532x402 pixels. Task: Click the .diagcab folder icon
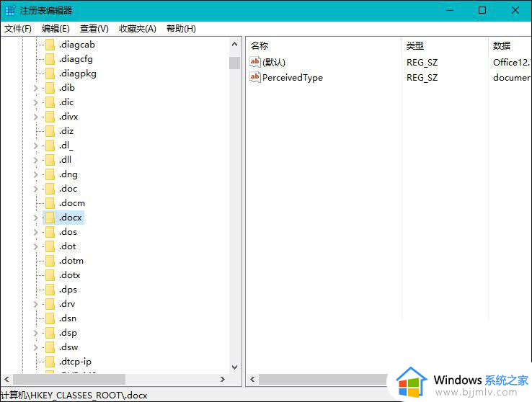[x=50, y=45]
